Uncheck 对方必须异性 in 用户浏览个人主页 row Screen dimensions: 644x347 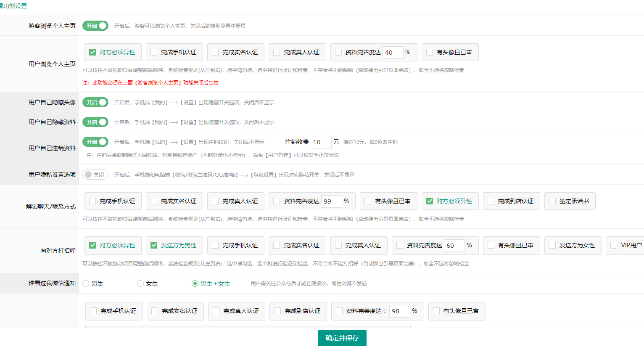(x=92, y=52)
